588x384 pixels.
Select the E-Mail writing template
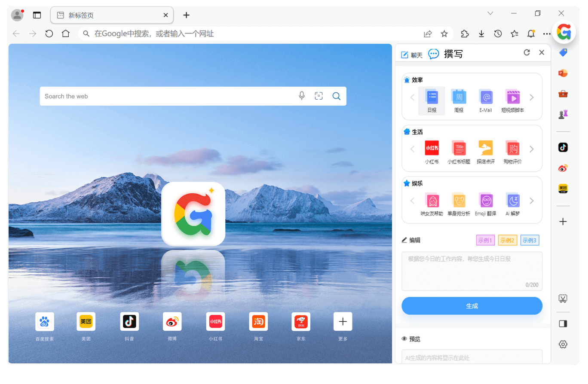[486, 101]
